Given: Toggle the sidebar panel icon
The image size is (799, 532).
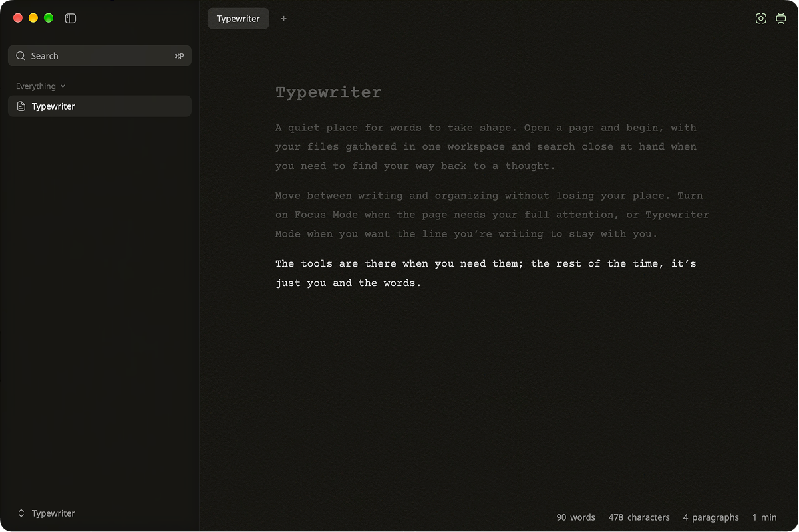Looking at the screenshot, I should pos(71,19).
